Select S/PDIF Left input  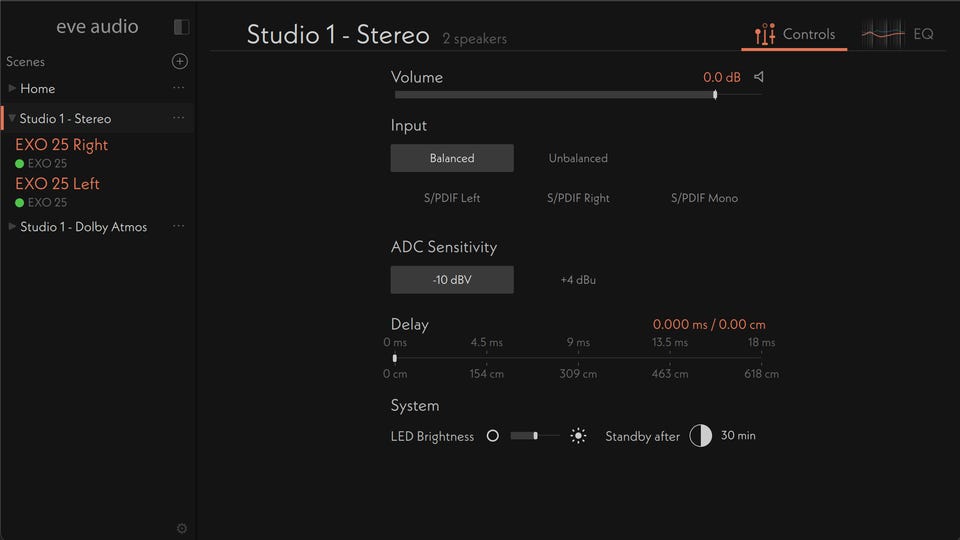click(452, 198)
